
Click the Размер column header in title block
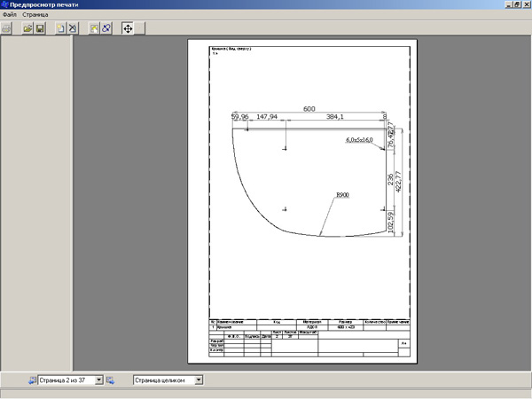coord(346,322)
